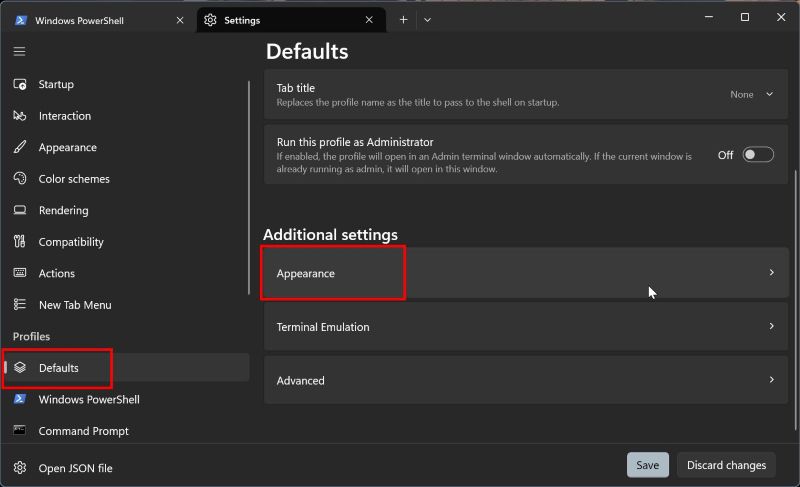Click the hamburger navigation menu icon
This screenshot has width=800, height=487.
[x=20, y=51]
